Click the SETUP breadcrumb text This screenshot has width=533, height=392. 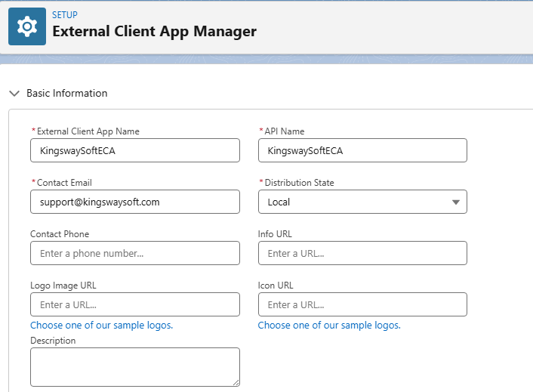(x=64, y=14)
